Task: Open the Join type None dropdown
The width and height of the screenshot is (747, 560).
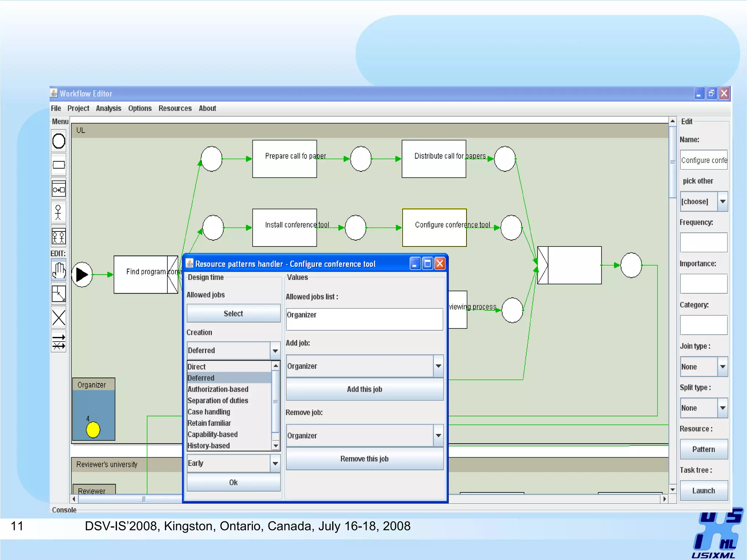Action: pyautogui.click(x=722, y=367)
